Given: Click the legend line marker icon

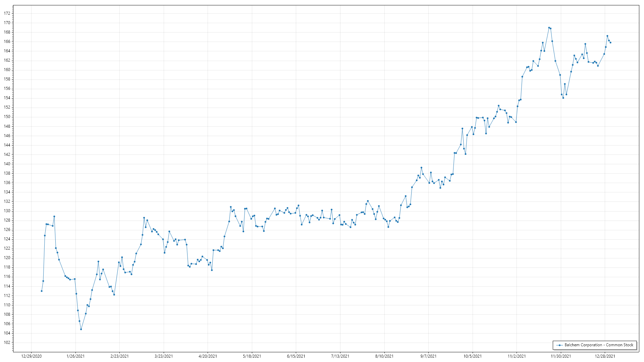Looking at the screenshot, I should coord(559,345).
